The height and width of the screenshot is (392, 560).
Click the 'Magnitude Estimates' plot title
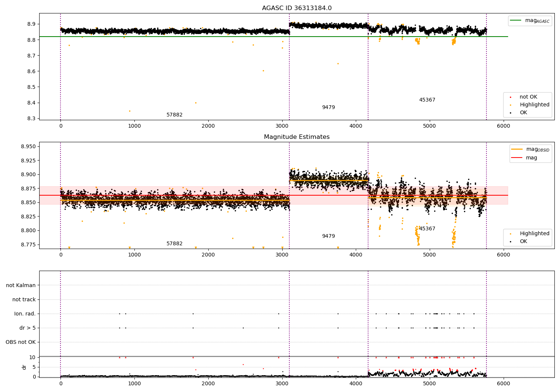tap(297, 137)
